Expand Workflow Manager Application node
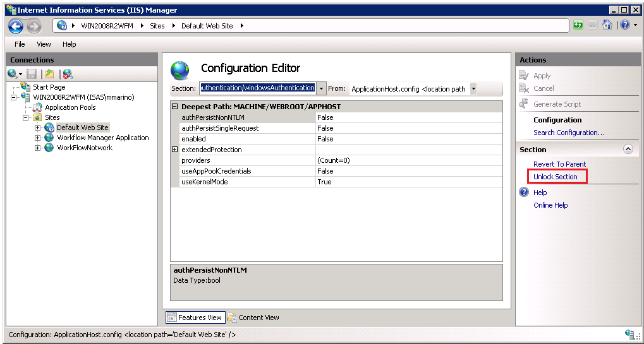The width and height of the screenshot is (644, 344). [38, 138]
